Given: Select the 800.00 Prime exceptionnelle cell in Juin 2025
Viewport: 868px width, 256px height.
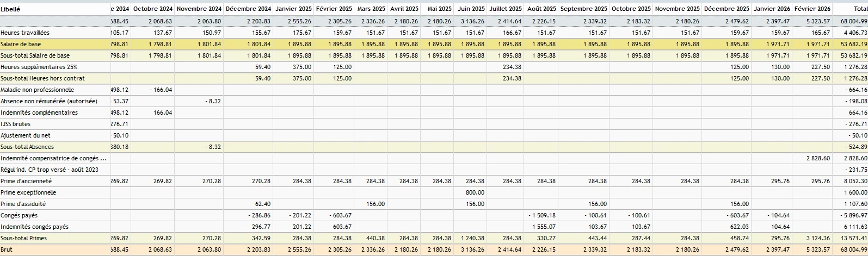Looking at the screenshot, I should pos(475,192).
